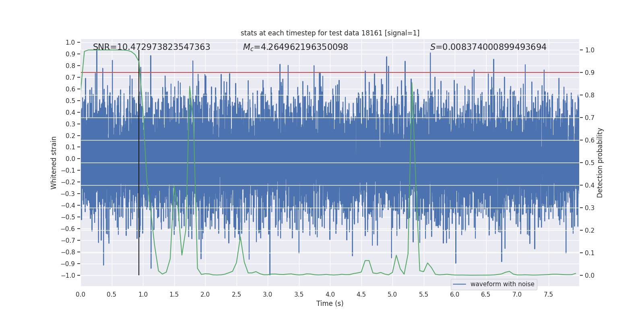Click the 4.0 tick on time axis
Image resolution: width=644 pixels, height=322 pixels.
tap(330, 294)
